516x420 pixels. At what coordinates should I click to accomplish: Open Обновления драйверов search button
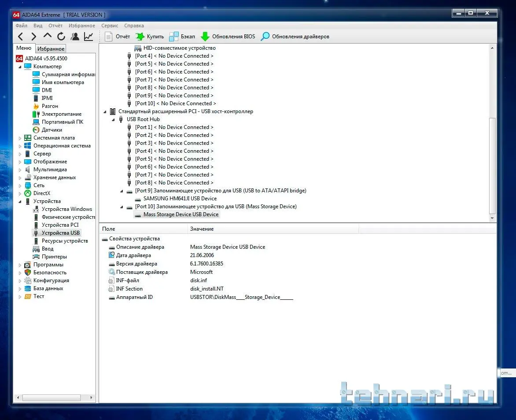coord(295,37)
